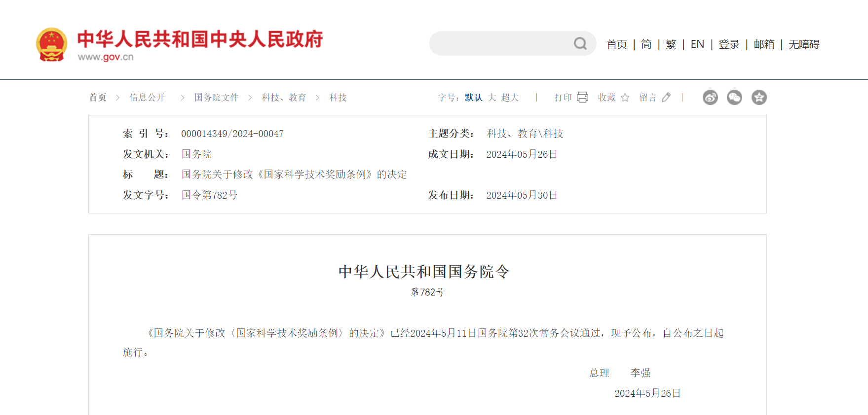The image size is (868, 415).
Task: Share to Weibo icon
Action: 710,98
